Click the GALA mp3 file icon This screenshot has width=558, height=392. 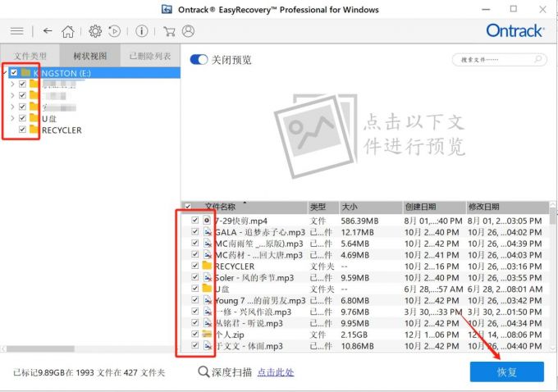(x=208, y=232)
